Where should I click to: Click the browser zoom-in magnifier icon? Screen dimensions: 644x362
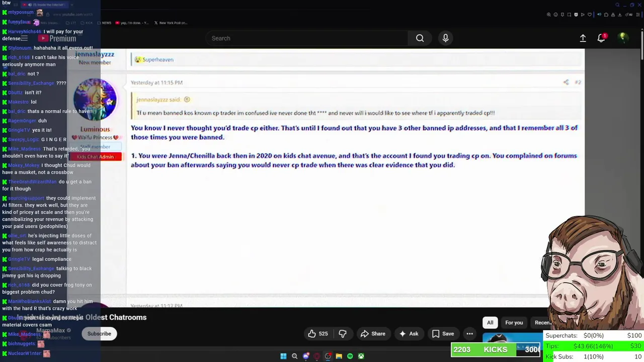coord(549,15)
